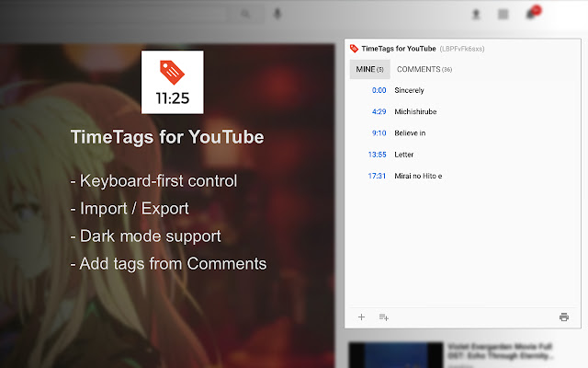Click the TimeTags red tag panel icon
The image size is (588, 368).
click(354, 49)
